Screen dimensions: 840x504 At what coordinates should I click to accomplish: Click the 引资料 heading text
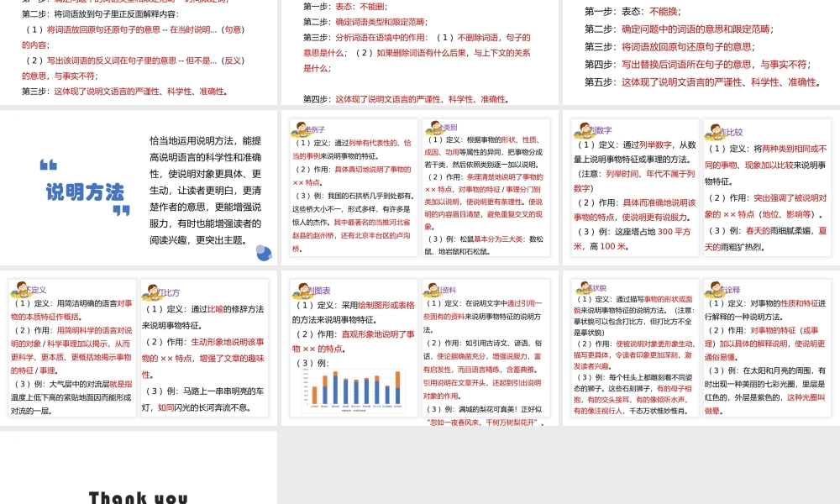[446, 290]
